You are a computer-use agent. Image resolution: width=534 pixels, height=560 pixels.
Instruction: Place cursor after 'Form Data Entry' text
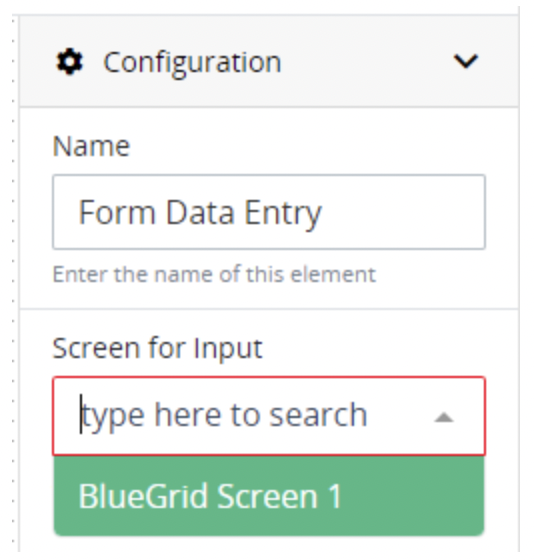click(x=324, y=212)
